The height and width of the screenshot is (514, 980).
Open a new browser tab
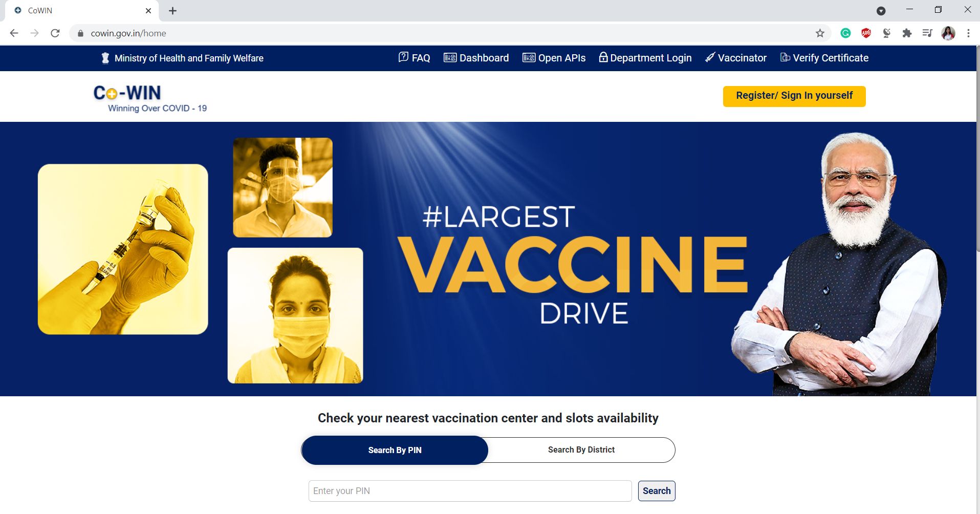[173, 11]
